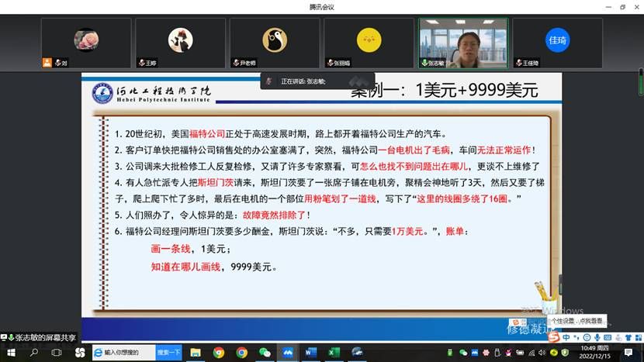Screen dimensions: 644x362
Task: Open Tencent Meeting icon in taskbar
Action: (287, 353)
